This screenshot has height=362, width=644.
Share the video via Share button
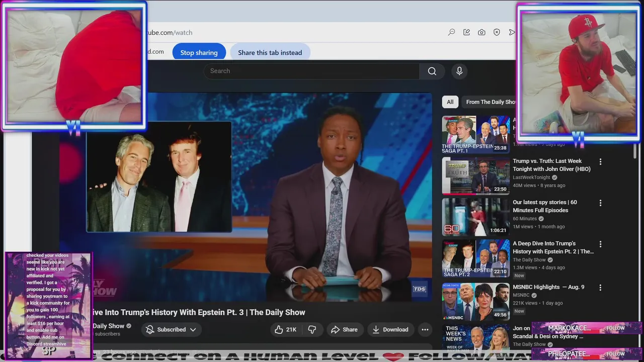pyautogui.click(x=344, y=329)
